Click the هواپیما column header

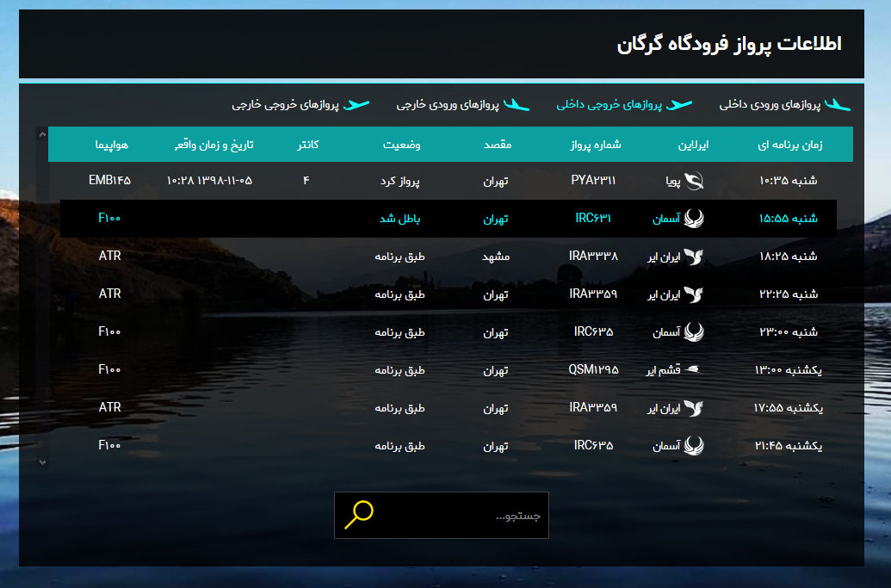[110, 144]
